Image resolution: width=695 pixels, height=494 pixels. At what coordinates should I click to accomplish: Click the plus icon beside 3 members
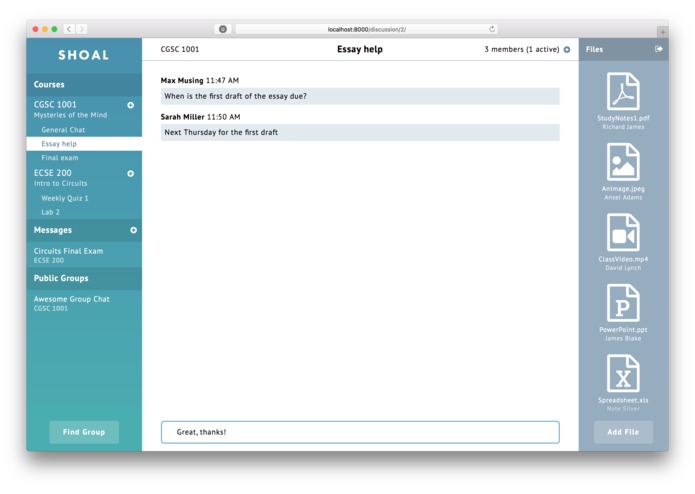[x=567, y=50]
